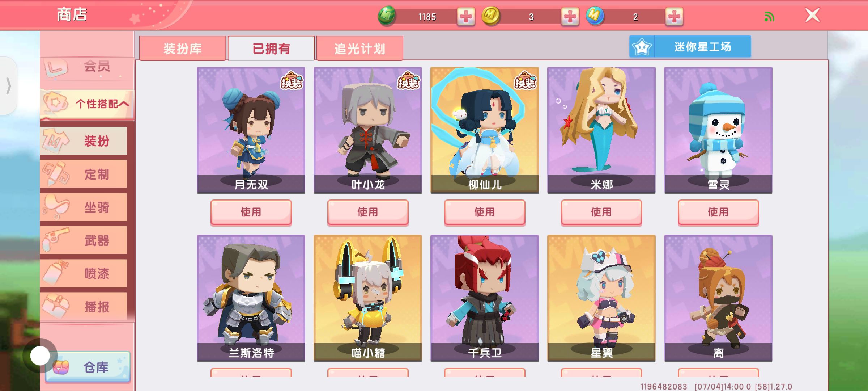Tap the 换装 badge on 叶小龙
Image resolution: width=868 pixels, height=391 pixels.
coord(409,80)
